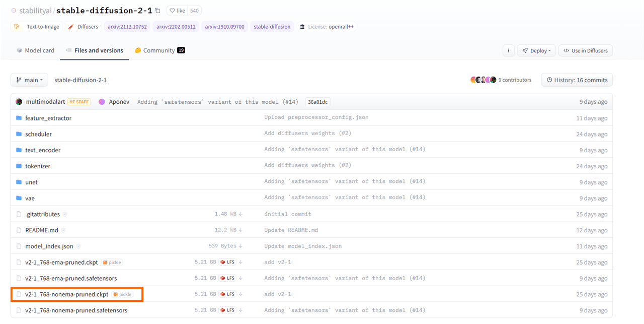Click the multimodalart avatar image
This screenshot has width=644, height=324.
[x=19, y=102]
